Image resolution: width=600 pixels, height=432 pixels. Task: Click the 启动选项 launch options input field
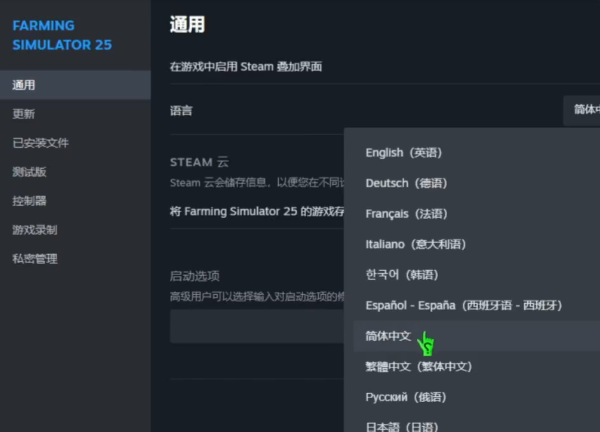pyautogui.click(x=256, y=326)
